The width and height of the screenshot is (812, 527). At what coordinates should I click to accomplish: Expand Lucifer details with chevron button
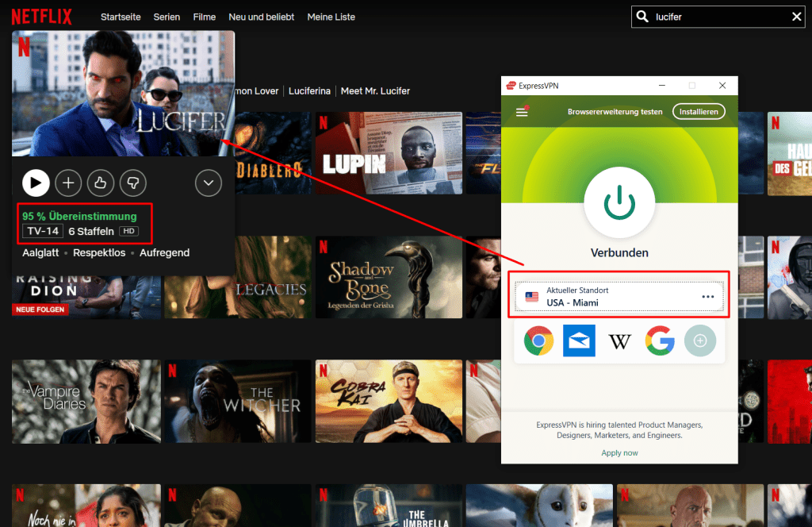point(209,183)
